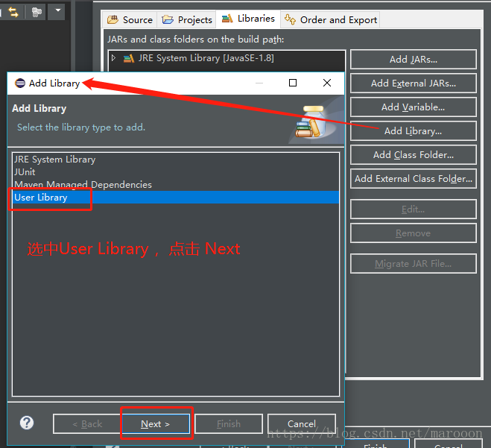Screen dimensions: 491x448
Task: Click the Next > button
Action: click(x=156, y=424)
